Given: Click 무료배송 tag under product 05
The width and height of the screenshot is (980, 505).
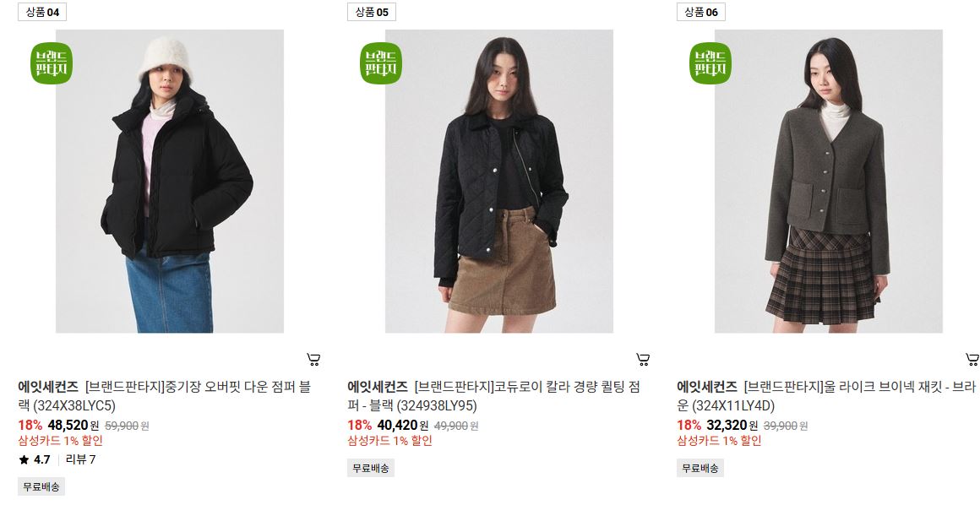Looking at the screenshot, I should click(371, 468).
